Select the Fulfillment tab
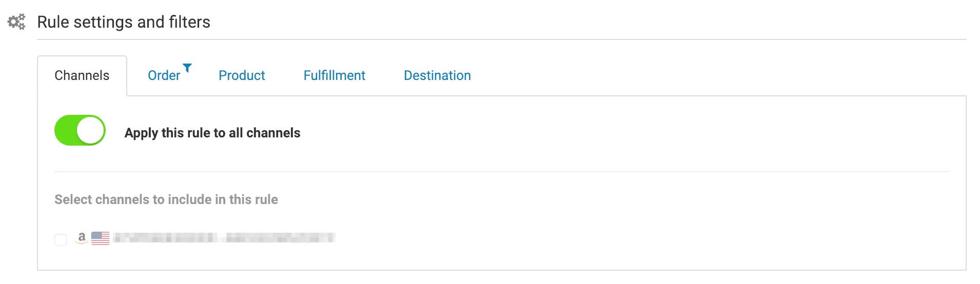 tap(335, 75)
